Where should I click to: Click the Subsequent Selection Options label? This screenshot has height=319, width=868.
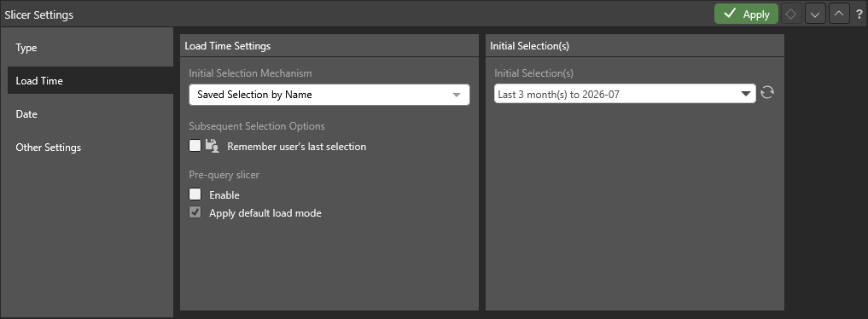click(257, 126)
